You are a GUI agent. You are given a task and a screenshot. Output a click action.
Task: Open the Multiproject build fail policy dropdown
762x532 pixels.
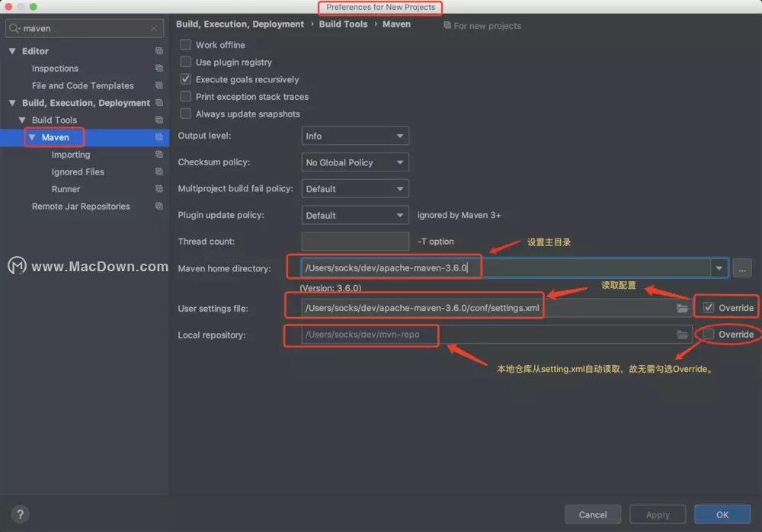[355, 189]
